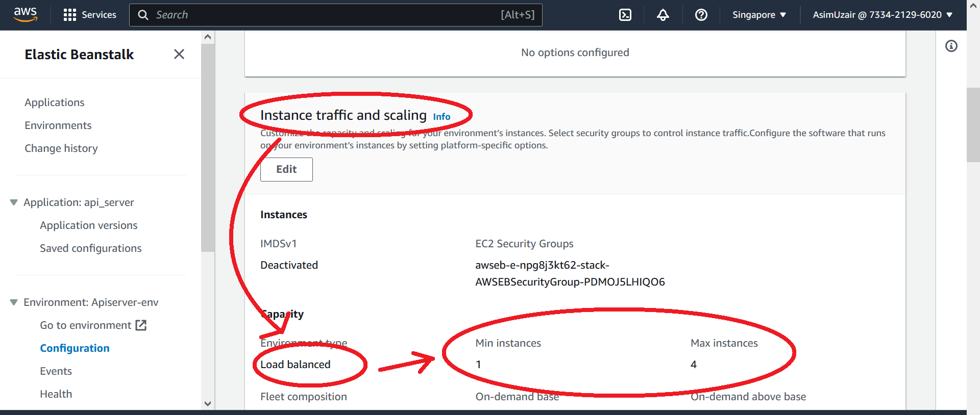Edit Instance traffic and scaling settings

point(286,169)
